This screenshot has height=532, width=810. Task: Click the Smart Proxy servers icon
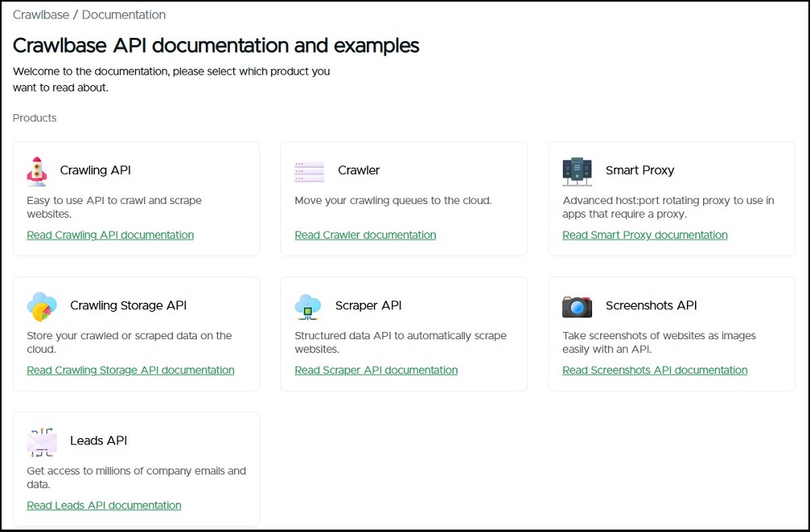click(x=577, y=172)
